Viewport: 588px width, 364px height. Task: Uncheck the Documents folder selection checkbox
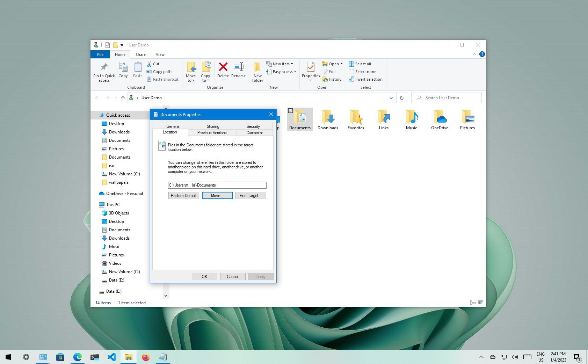(x=291, y=110)
